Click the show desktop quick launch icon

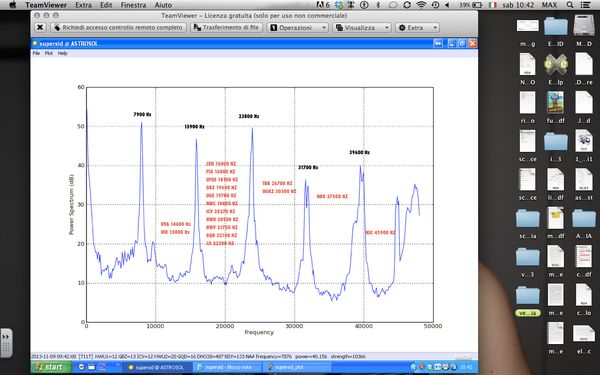point(91,367)
